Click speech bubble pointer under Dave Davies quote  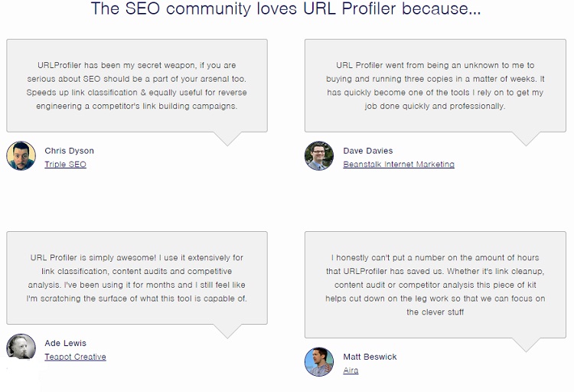[526, 139]
